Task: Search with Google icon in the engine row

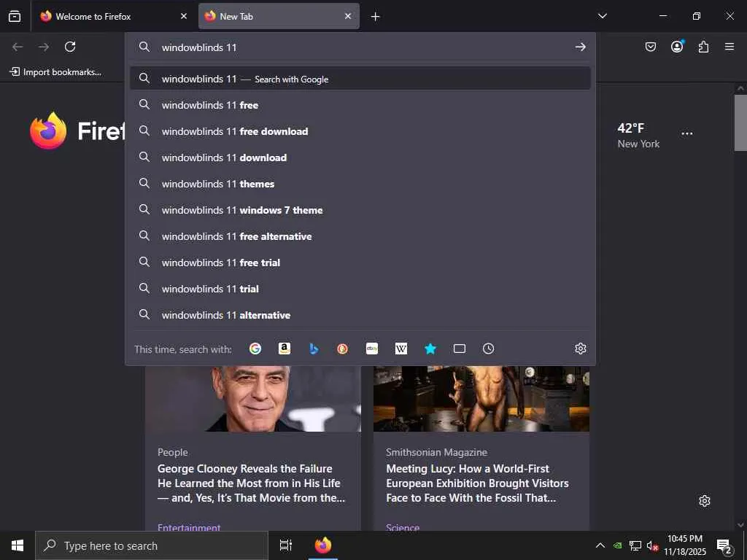Action: pyautogui.click(x=255, y=349)
